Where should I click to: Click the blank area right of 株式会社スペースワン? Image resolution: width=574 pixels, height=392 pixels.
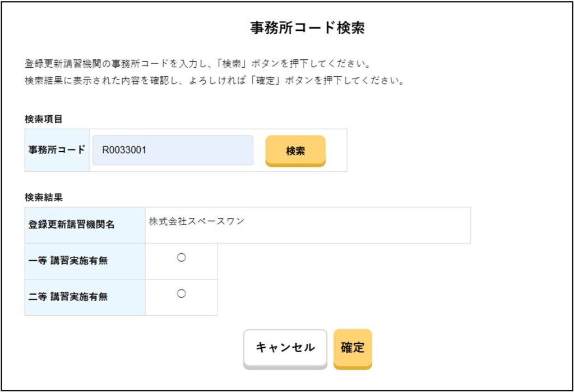tap(359, 225)
